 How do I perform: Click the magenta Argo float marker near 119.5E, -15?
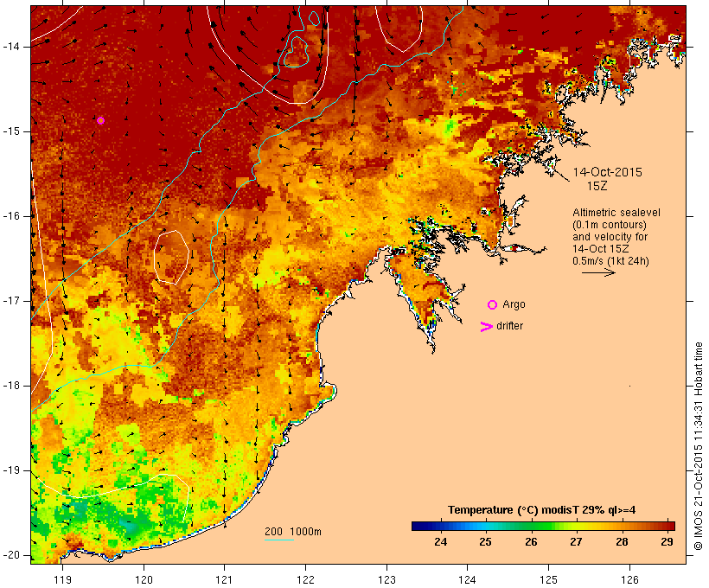click(x=101, y=121)
